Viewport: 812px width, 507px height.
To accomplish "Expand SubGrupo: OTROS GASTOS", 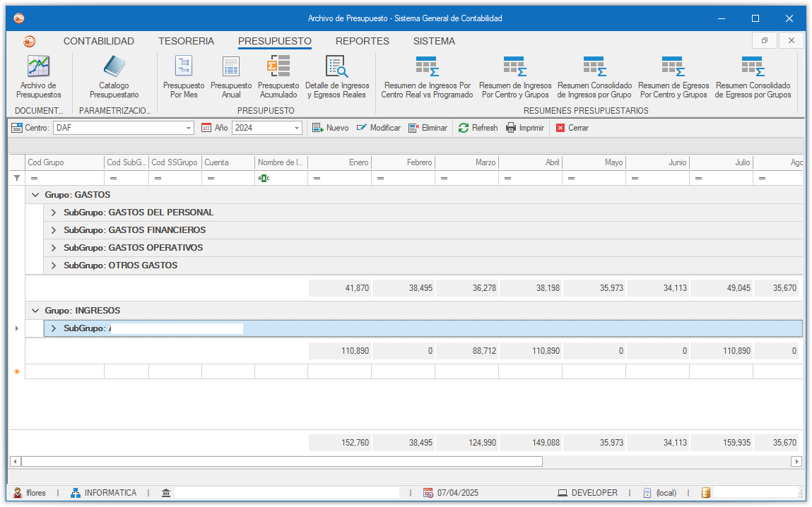I will coord(53,266).
